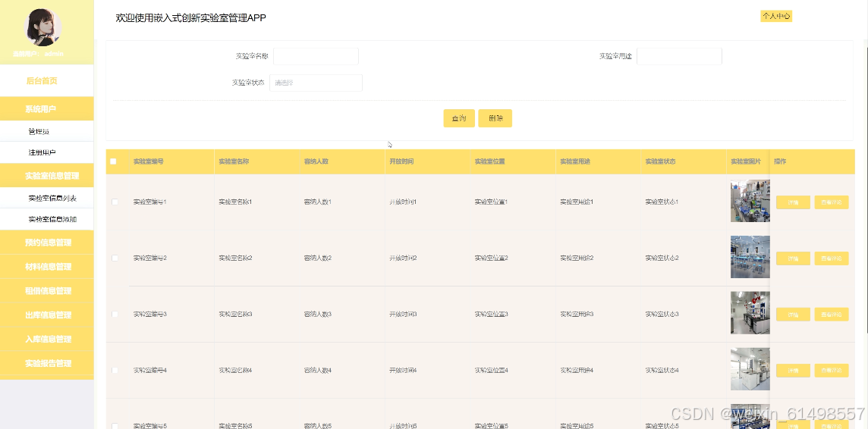Viewport: 868px width, 429px height.
Task: Click the admin user avatar picture
Action: pyautogui.click(x=44, y=27)
